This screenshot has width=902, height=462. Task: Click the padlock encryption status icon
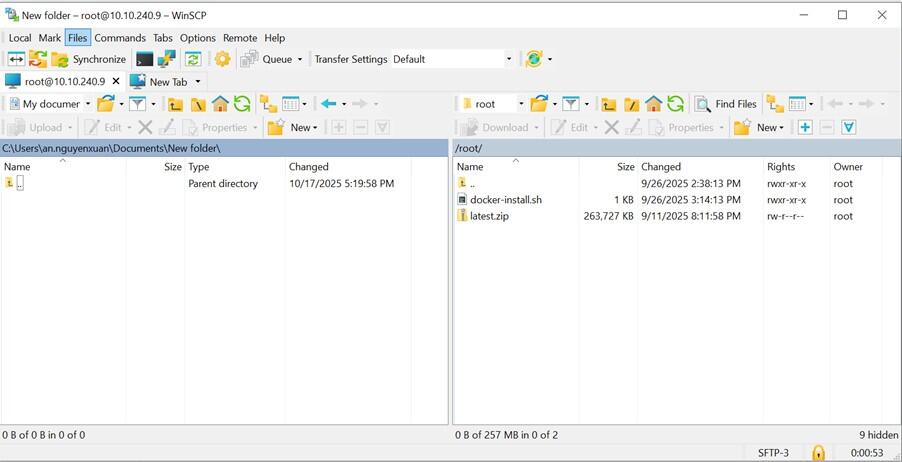(x=818, y=452)
